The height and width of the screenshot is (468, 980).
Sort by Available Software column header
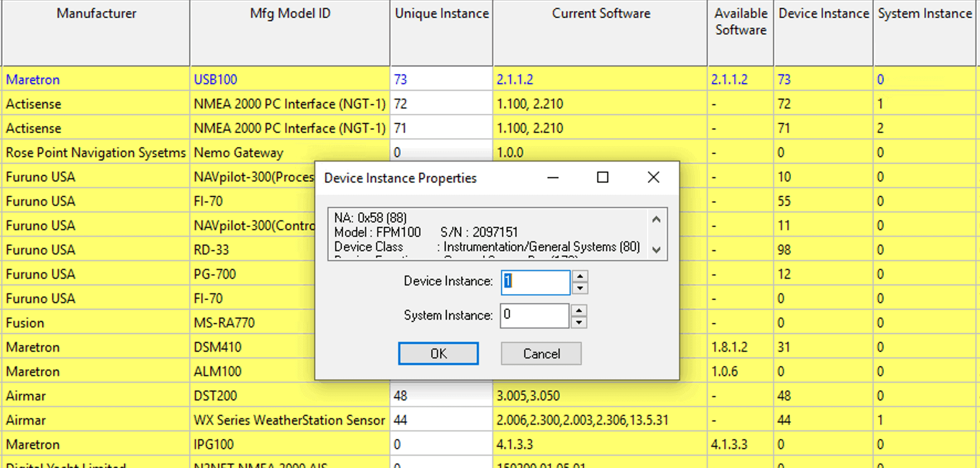click(x=741, y=33)
